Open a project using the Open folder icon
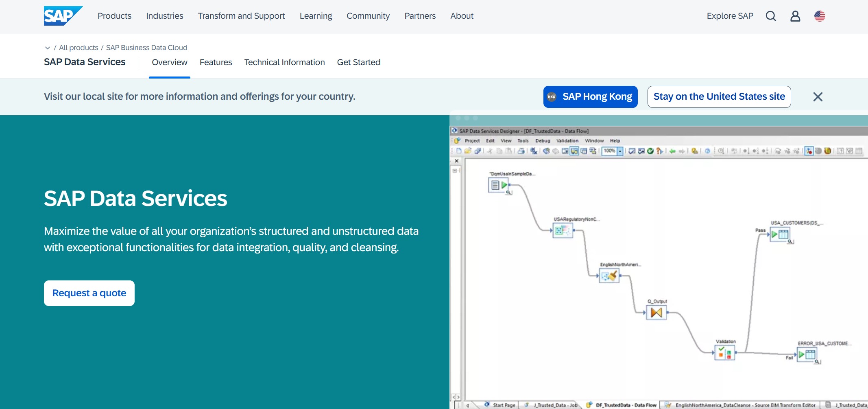This screenshot has width=868, height=409. click(x=467, y=151)
